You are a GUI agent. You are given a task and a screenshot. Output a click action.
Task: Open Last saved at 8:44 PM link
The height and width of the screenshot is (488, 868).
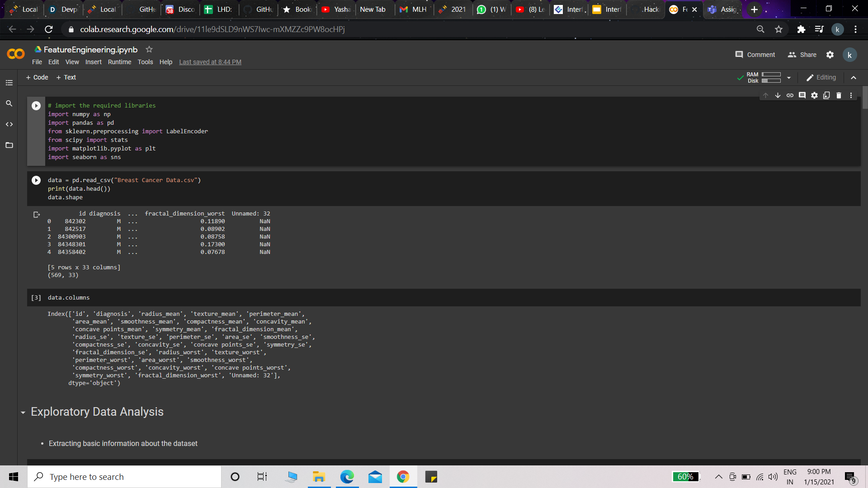tap(210, 62)
